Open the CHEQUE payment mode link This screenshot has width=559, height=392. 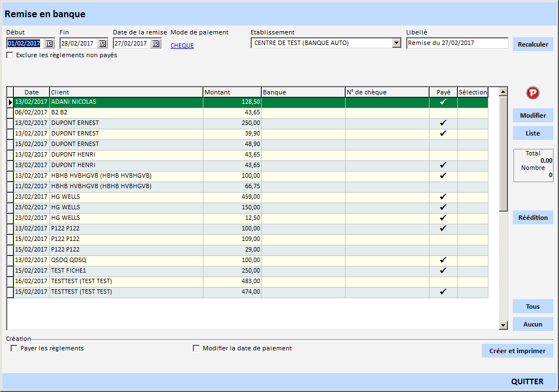[182, 46]
